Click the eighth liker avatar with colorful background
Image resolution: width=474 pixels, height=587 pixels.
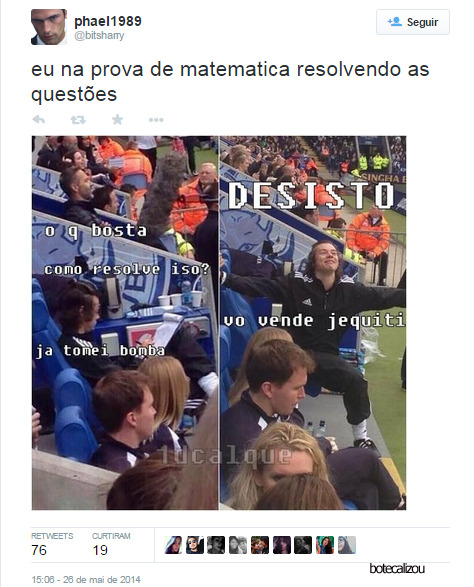click(325, 545)
